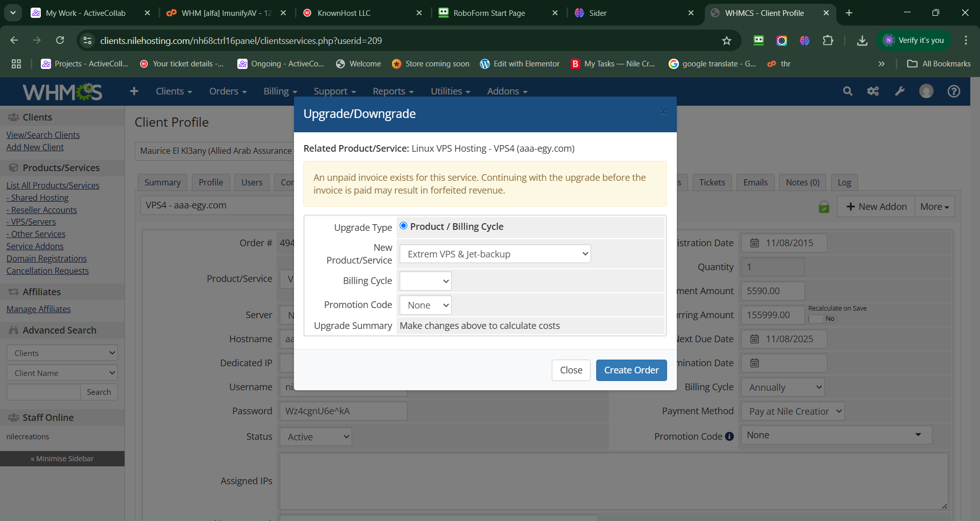Viewport: 980px width, 521px height.
Task: Open the sidebar Clients search type dropdown
Action: pos(62,353)
